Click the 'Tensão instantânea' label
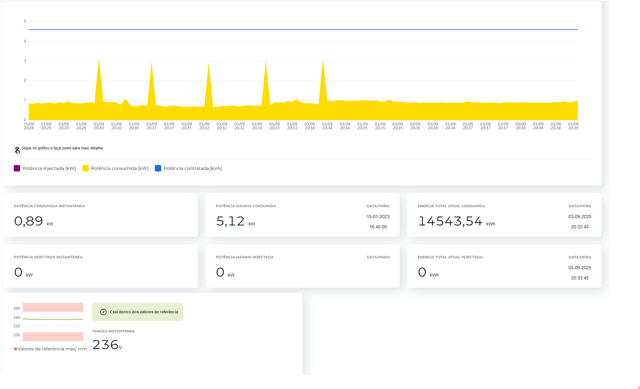This screenshot has height=389, width=640. point(113,331)
